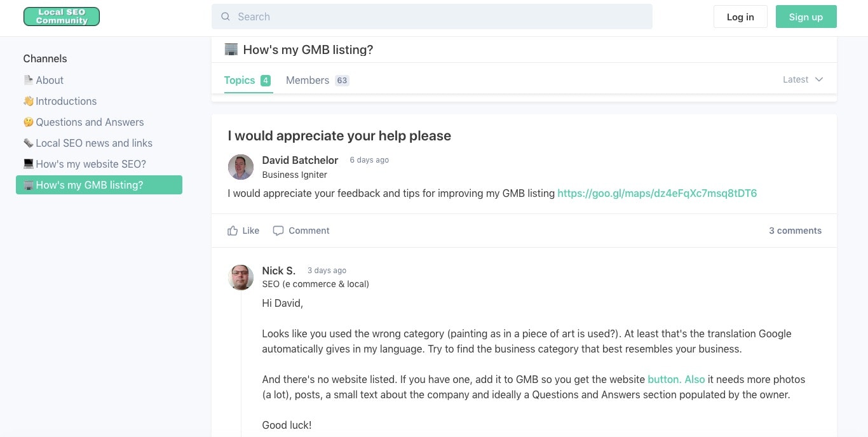Expand the sort order chevron
Viewport: 868px width, 437px height.
pos(818,79)
